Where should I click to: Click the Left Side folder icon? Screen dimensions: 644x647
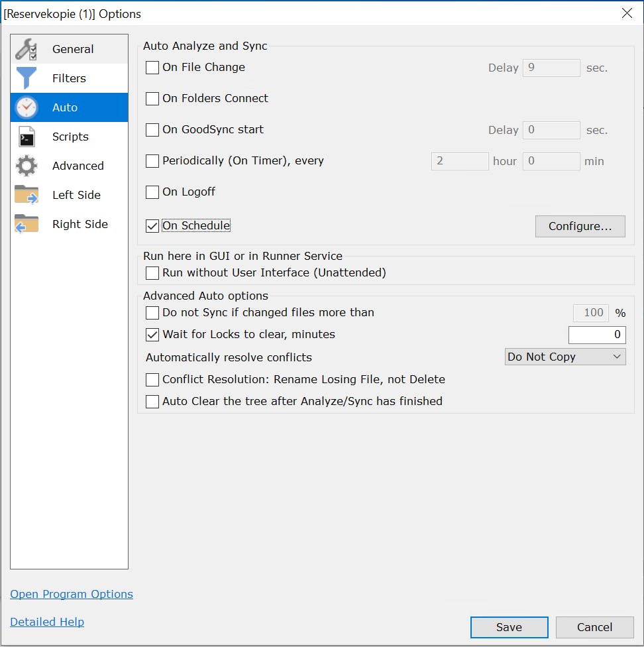point(27,195)
